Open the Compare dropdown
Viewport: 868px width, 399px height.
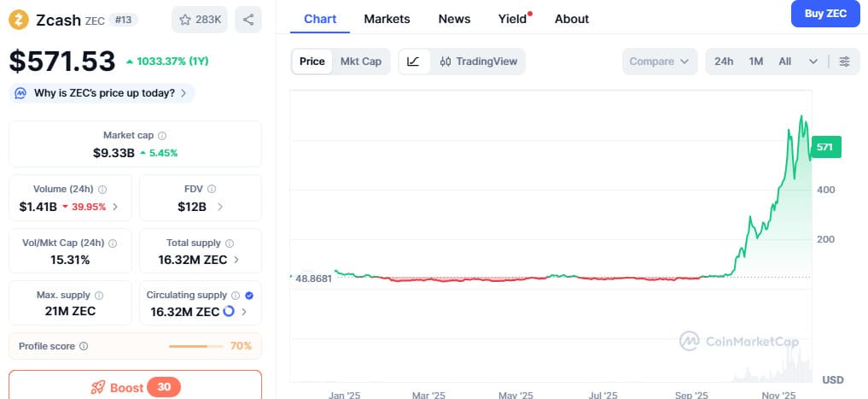[660, 62]
